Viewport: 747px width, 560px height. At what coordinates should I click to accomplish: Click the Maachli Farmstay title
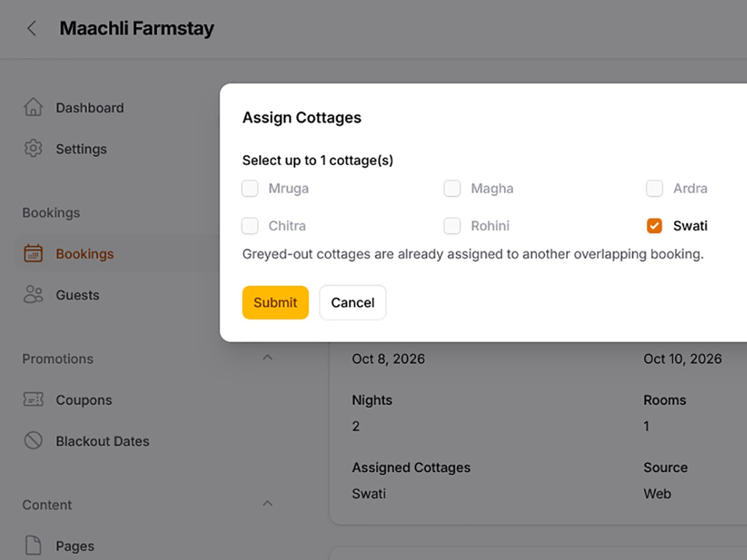(x=137, y=28)
